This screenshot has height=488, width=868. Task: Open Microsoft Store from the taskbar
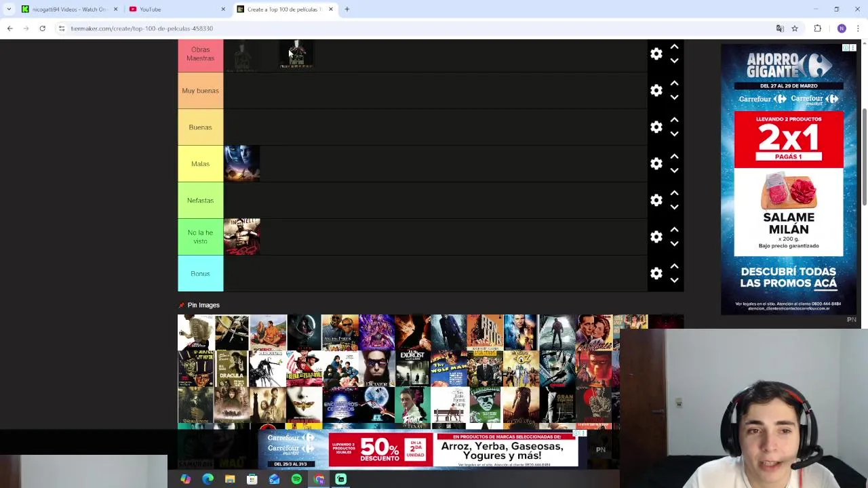pyautogui.click(x=252, y=479)
